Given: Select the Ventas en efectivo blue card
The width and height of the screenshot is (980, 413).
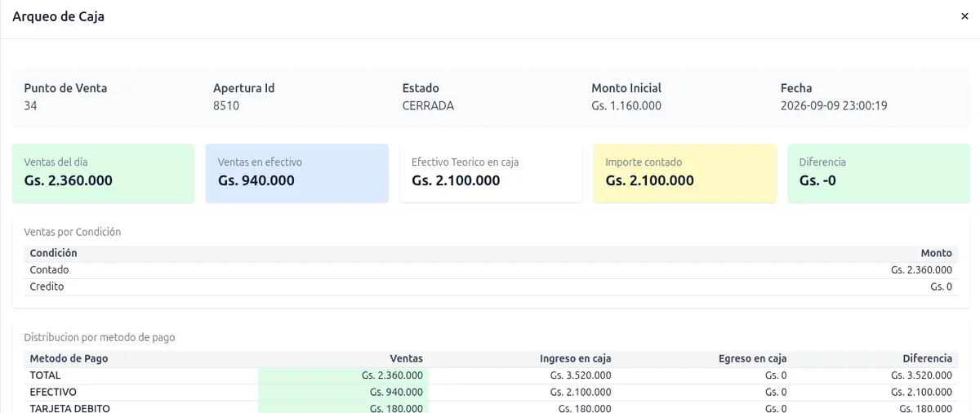Looking at the screenshot, I should coord(297,173).
